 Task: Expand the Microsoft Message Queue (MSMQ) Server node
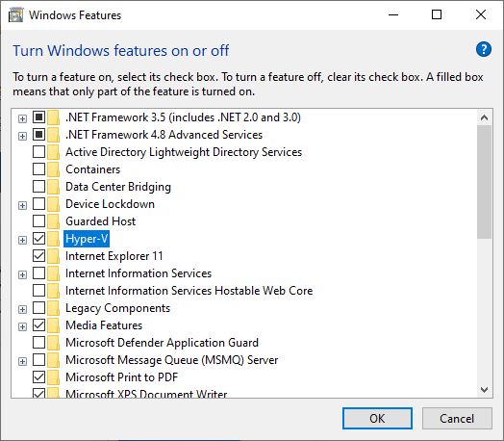pos(22,361)
